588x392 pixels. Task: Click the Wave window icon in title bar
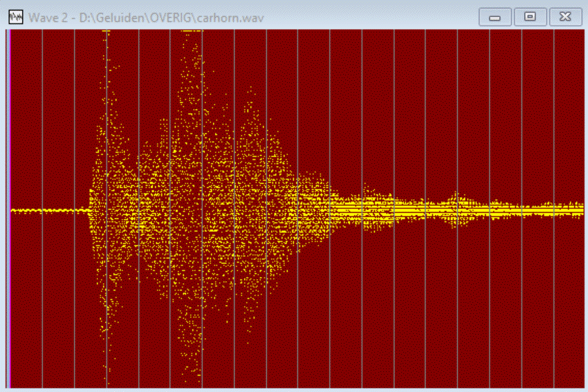(15, 16)
